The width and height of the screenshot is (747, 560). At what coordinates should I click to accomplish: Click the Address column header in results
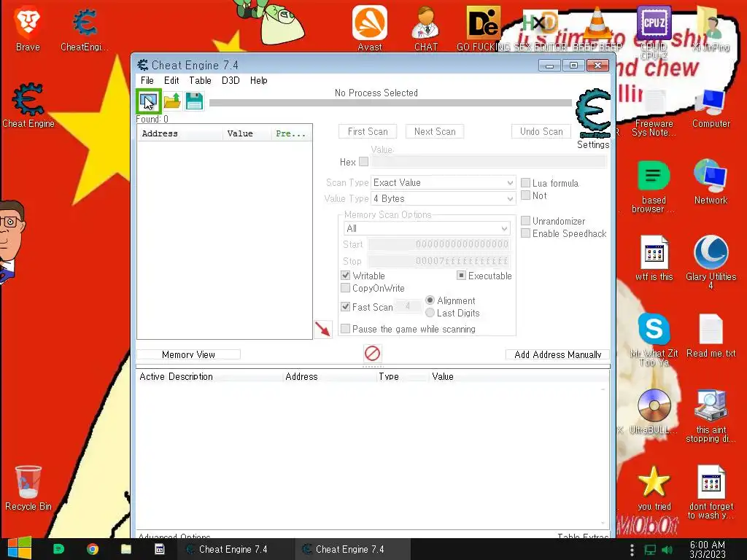(180, 134)
